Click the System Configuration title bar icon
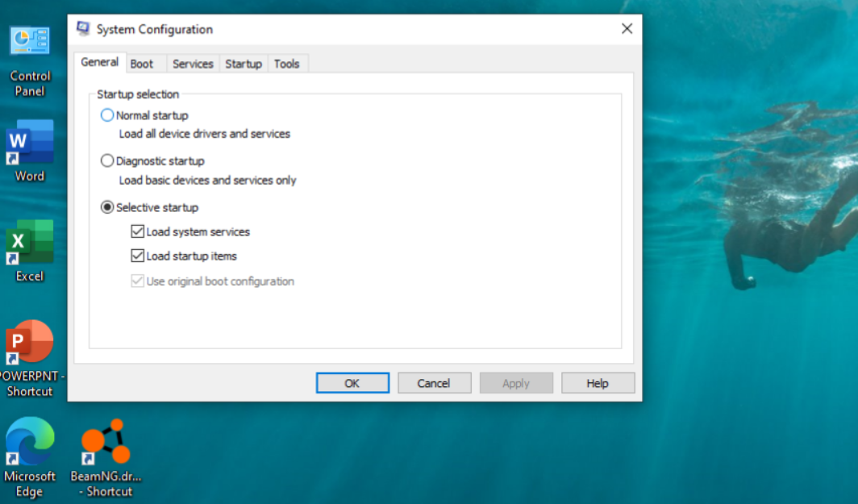The width and height of the screenshot is (858, 504). coord(81,28)
